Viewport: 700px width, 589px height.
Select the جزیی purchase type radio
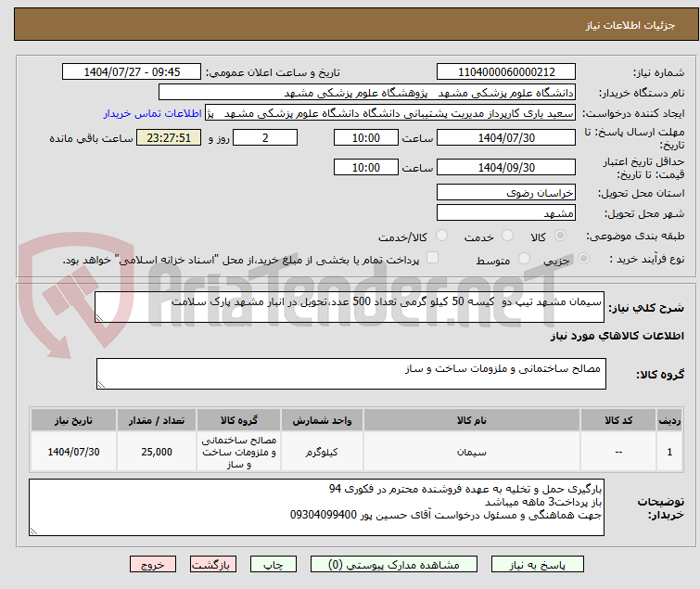pyautogui.click(x=583, y=259)
